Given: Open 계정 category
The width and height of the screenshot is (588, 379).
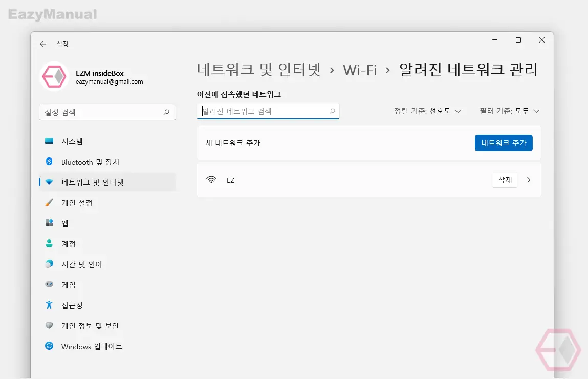Looking at the screenshot, I should tap(107, 244).
